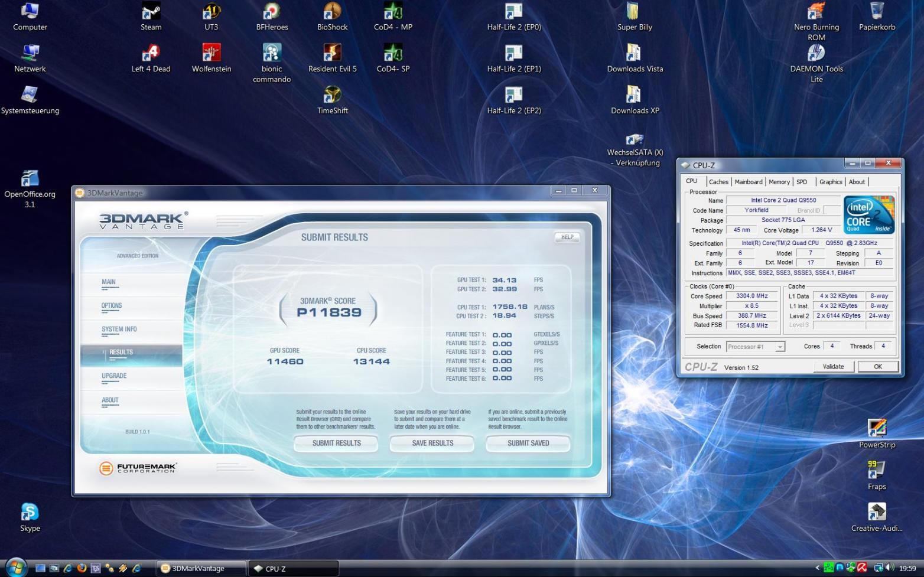Click Validate button in CPU-Z
Image resolution: width=924 pixels, height=577 pixels.
[833, 367]
